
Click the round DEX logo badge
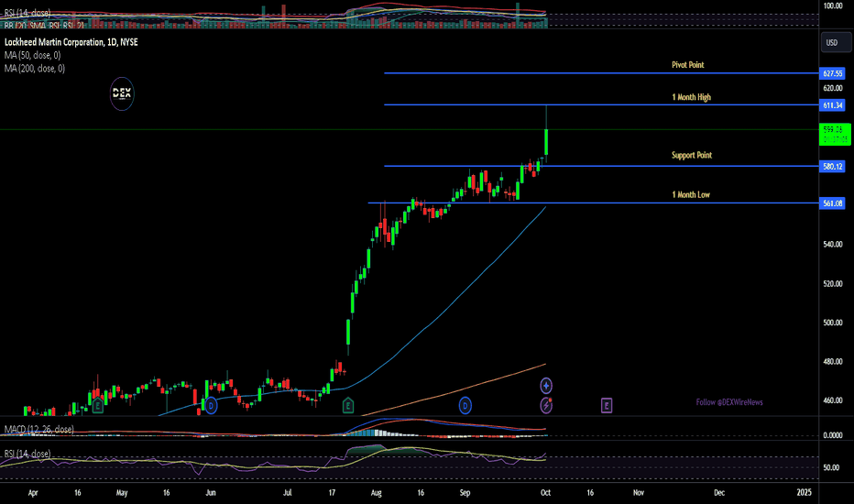[122, 93]
